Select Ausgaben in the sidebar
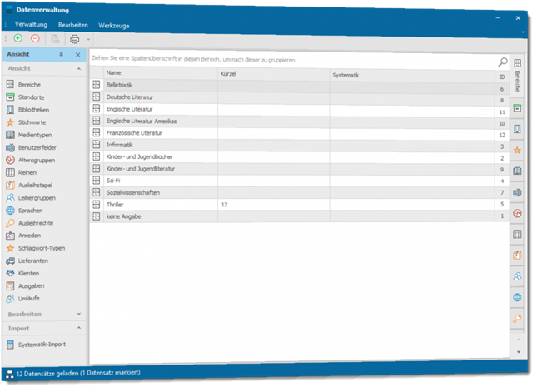The image size is (557, 392). (25, 285)
